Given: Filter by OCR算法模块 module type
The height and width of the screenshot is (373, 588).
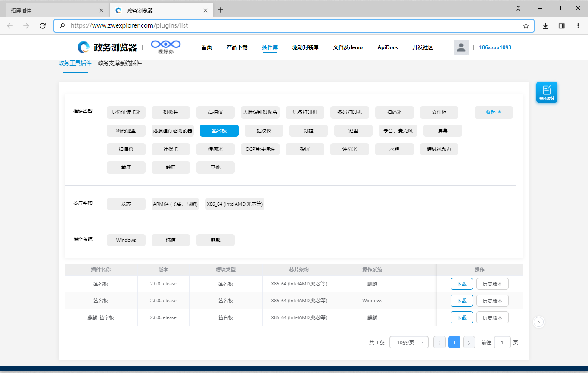Looking at the screenshot, I should tap(260, 149).
